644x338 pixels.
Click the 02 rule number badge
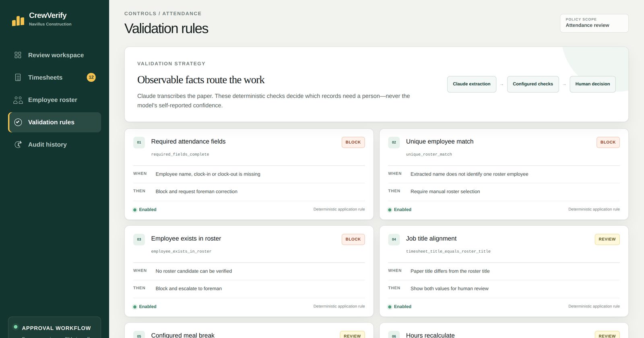394,142
